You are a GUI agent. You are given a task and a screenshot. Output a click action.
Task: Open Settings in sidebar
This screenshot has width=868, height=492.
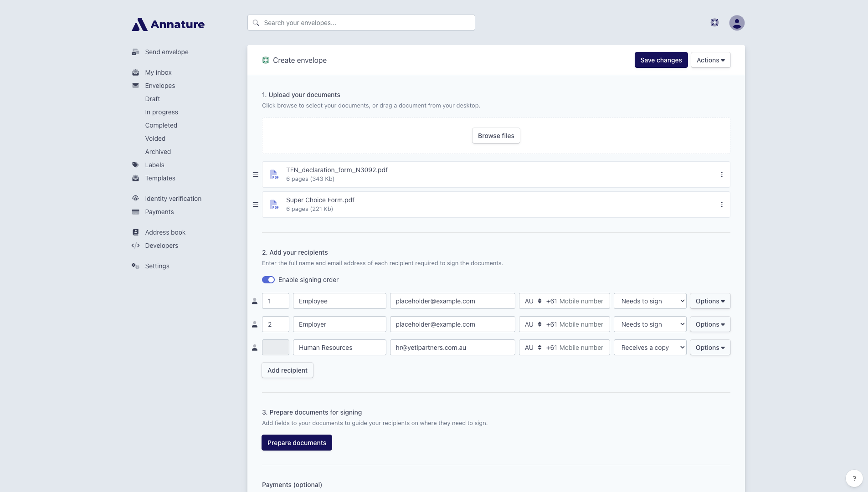pos(157,266)
